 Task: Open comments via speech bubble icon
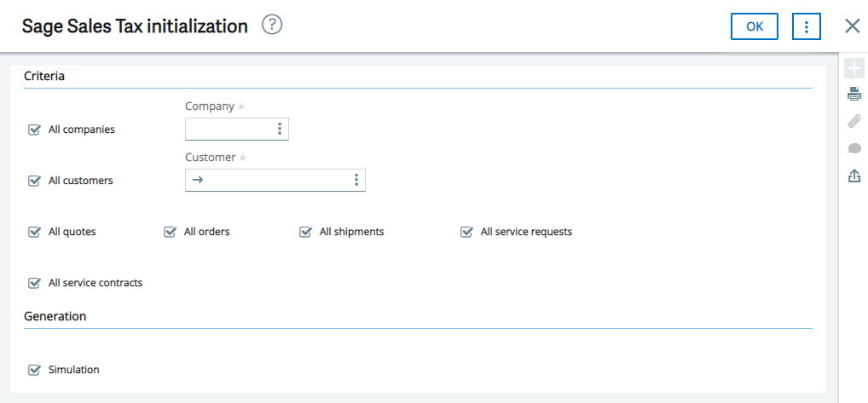(854, 148)
